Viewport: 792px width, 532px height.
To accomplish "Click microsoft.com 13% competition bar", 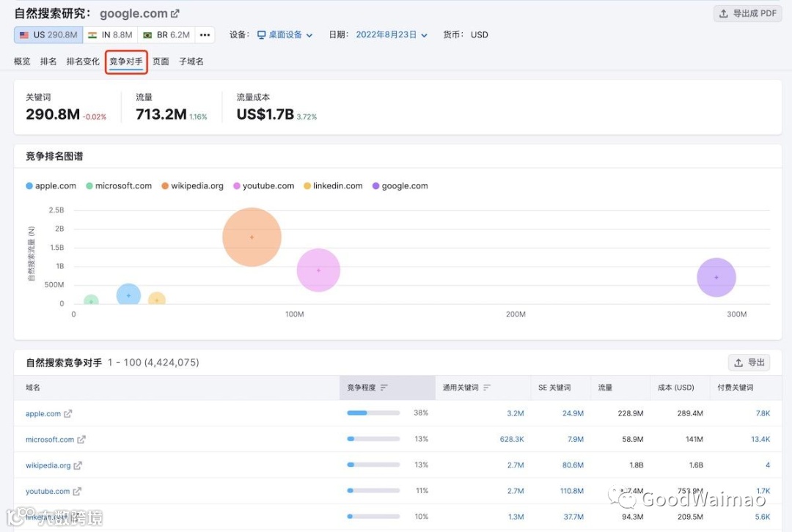I will [373, 439].
